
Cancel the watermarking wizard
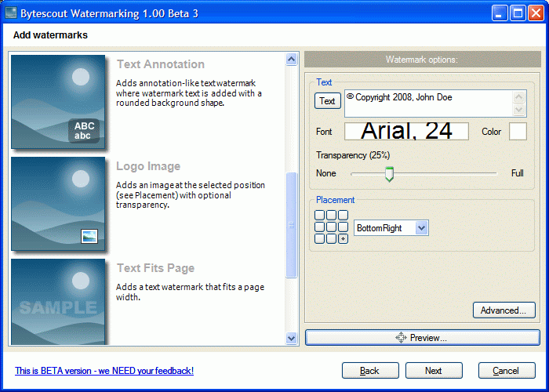pos(507,370)
